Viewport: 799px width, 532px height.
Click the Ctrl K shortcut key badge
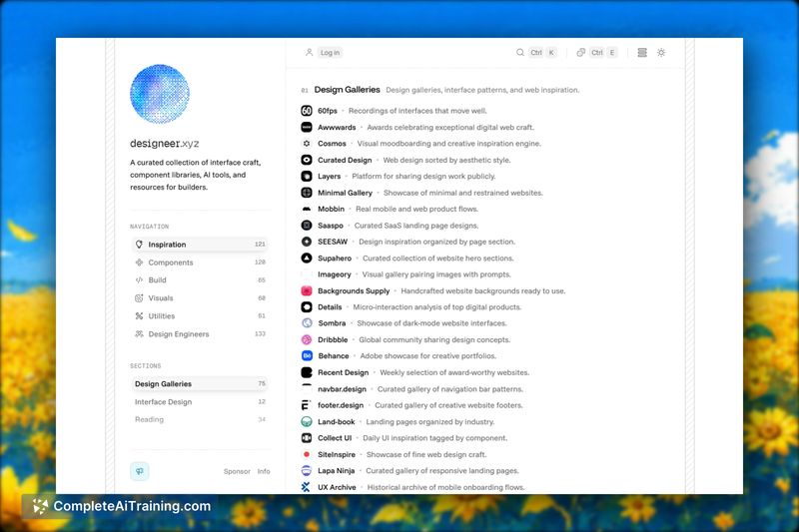(542, 53)
